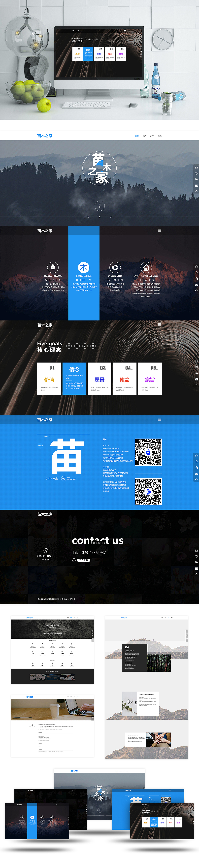Open the 服务 nav tab in white header
Image resolution: width=199 pixels, height=868 pixels.
click(145, 136)
